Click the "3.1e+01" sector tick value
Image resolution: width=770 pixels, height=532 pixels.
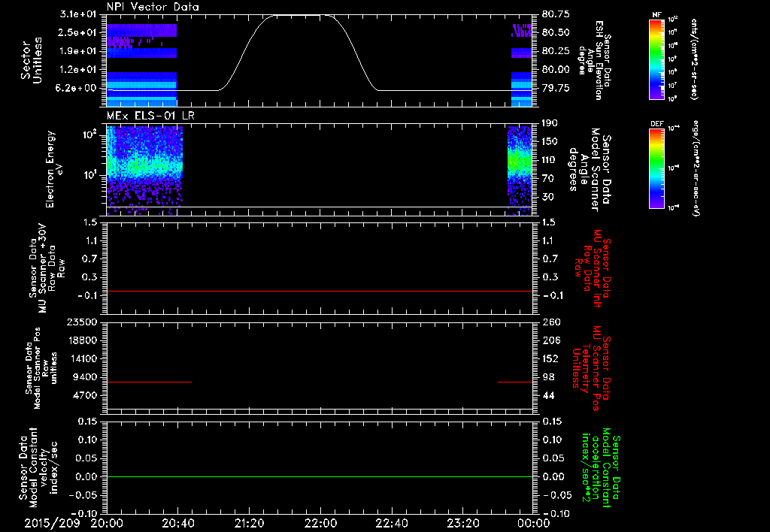77,14
